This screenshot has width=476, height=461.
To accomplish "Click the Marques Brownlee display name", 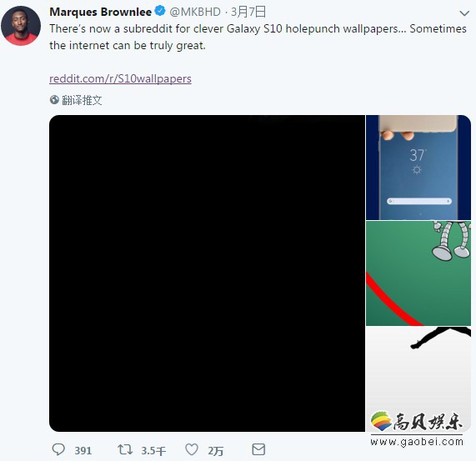I will click(101, 12).
